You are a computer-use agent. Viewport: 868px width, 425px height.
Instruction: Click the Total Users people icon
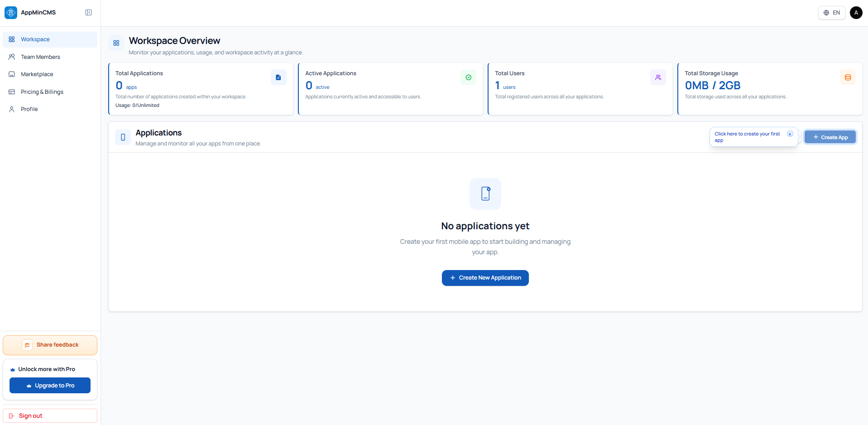tap(658, 77)
